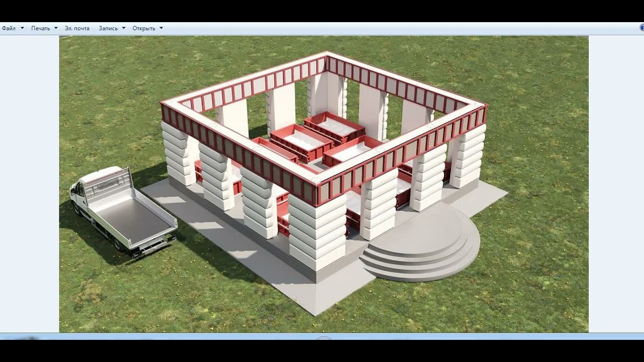
Task: Open the Печать menu
Action: tap(44, 29)
